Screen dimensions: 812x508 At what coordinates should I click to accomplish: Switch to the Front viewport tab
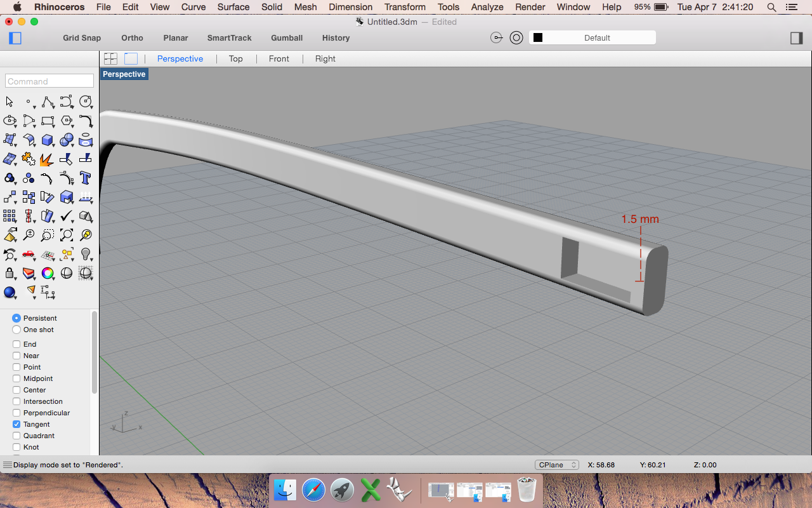pos(279,58)
